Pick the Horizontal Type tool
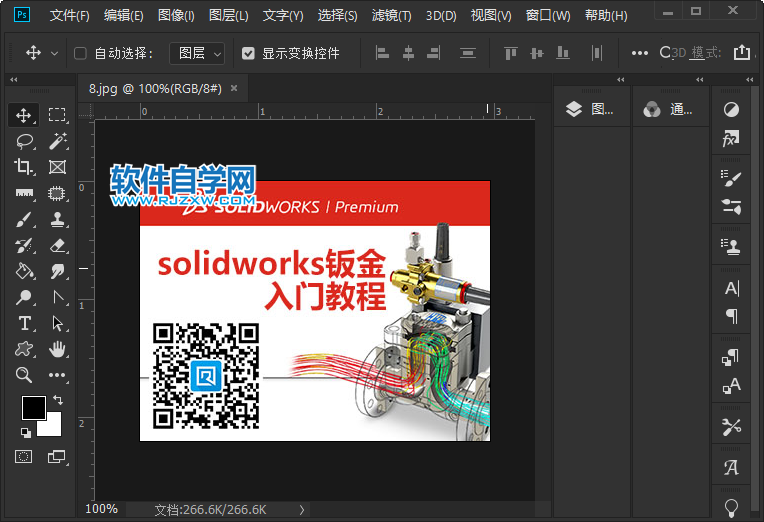 tap(25, 323)
